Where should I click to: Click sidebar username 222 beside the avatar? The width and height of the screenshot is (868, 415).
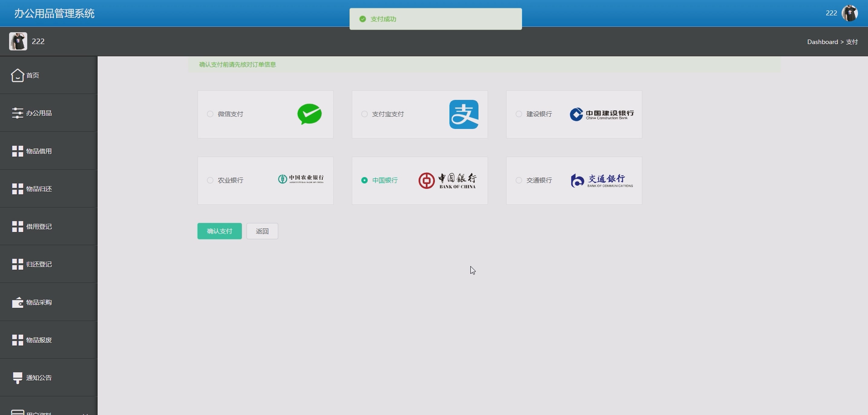point(38,41)
